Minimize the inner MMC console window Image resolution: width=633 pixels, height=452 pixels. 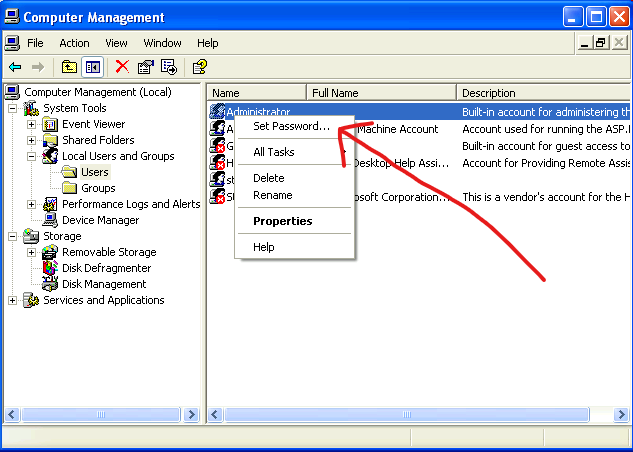(584, 42)
